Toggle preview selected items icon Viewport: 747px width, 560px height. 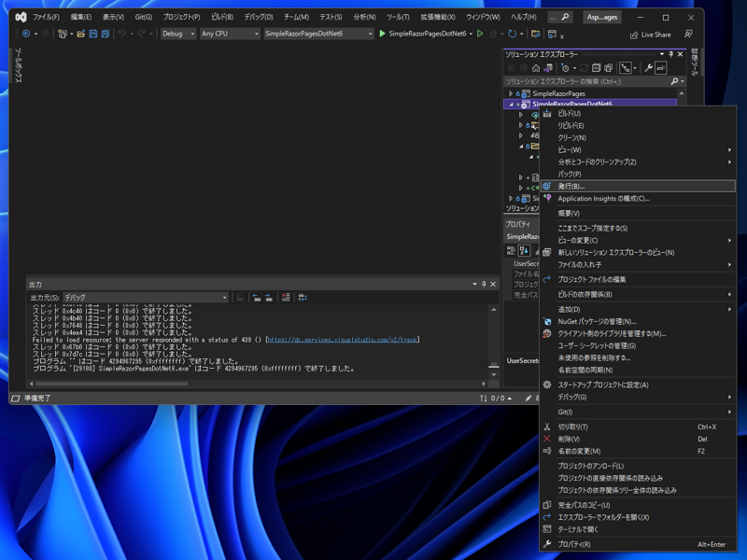click(x=660, y=68)
